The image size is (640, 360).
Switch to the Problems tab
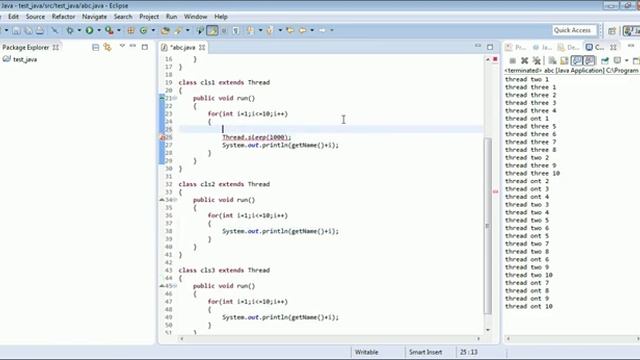(516, 47)
